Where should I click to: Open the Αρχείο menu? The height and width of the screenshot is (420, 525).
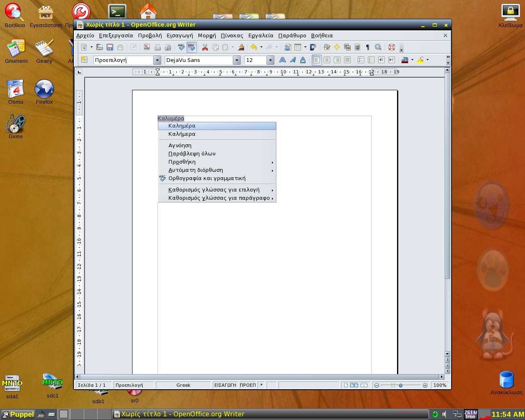click(85, 36)
